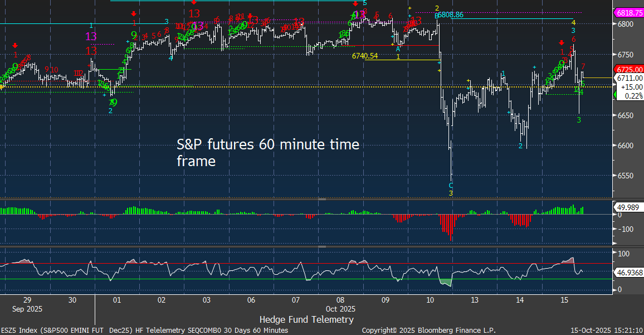Click the yellow 6740.54 level label

pyautogui.click(x=365, y=56)
